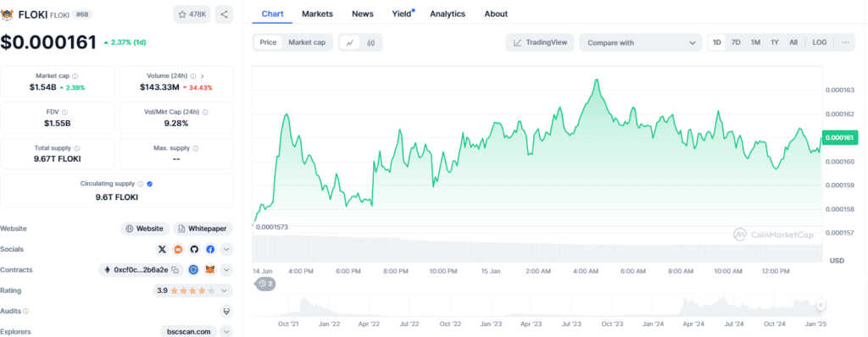Click the Market cap info icon
The image size is (868, 337).
pos(75,76)
